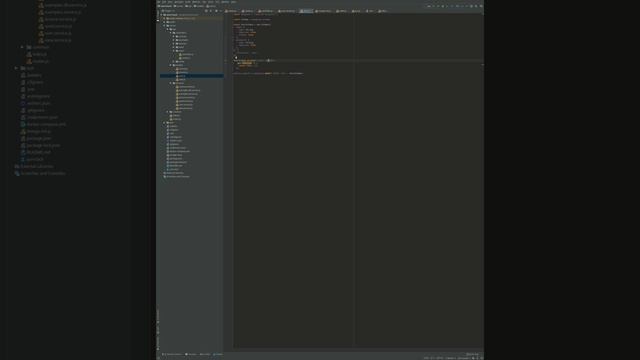This screenshot has height=360, width=640.
Task: Collapse the folder containing the highlighted file
Action: 170,65
